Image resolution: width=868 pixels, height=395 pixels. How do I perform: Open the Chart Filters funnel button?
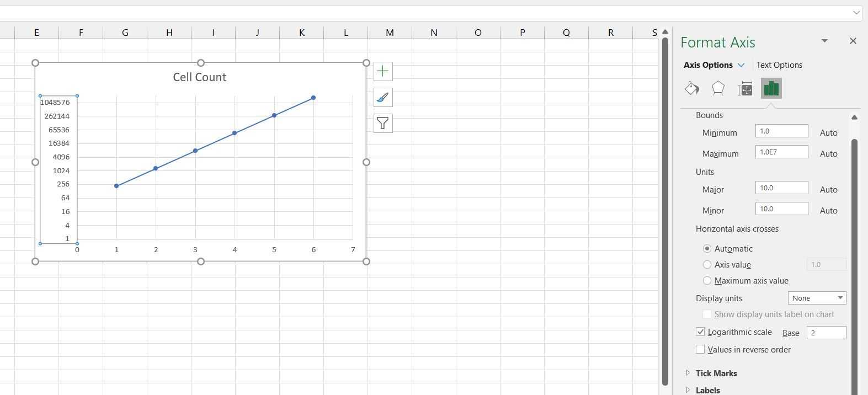(383, 123)
